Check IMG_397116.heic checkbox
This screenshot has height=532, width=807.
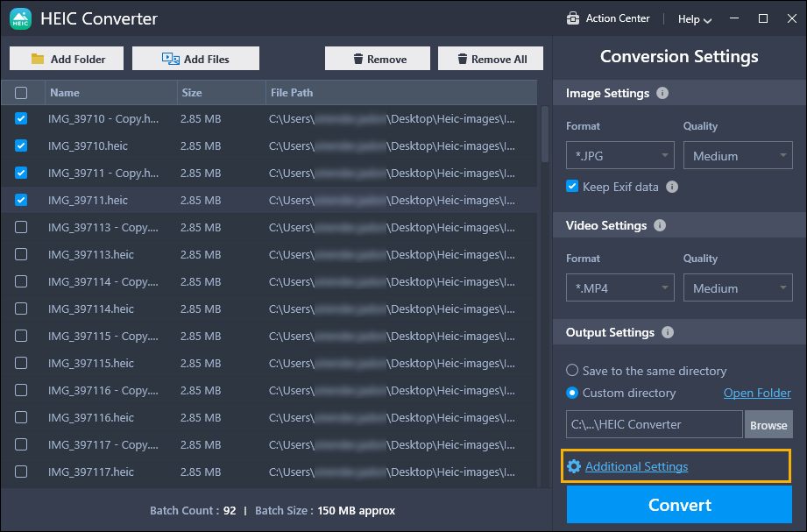pos(21,417)
